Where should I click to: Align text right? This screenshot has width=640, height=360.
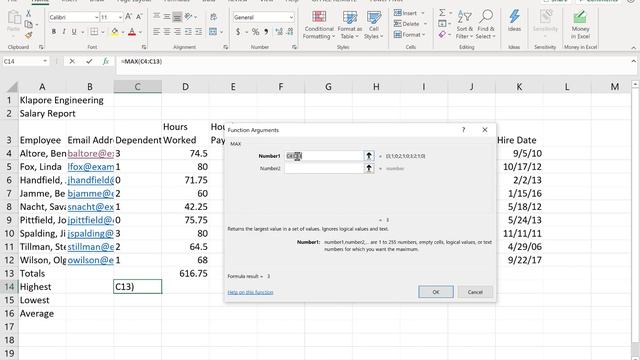coord(177,31)
